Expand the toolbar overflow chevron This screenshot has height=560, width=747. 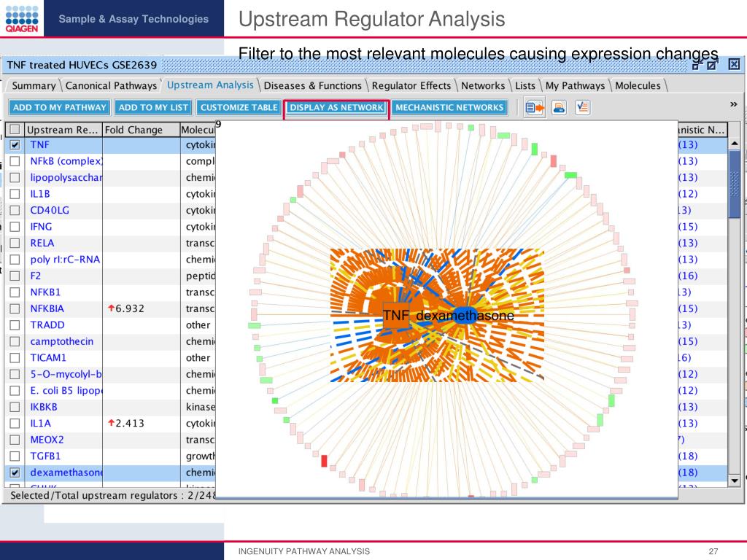pyautogui.click(x=734, y=104)
